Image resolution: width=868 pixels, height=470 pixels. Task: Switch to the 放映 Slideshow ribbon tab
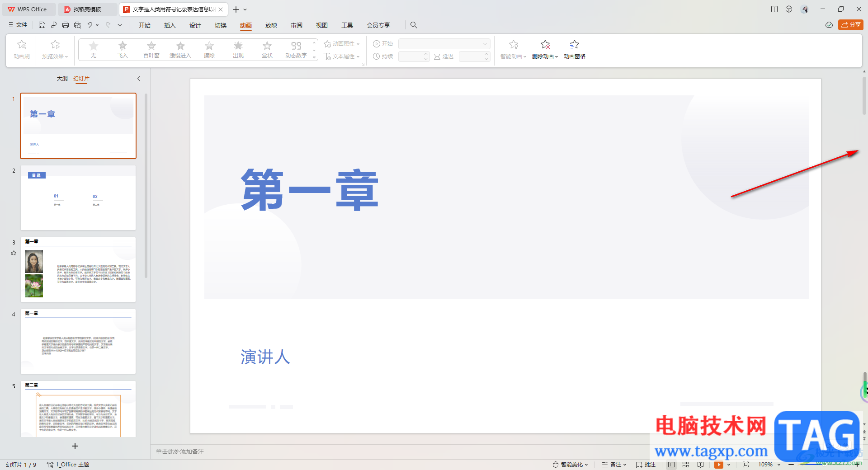(x=271, y=25)
